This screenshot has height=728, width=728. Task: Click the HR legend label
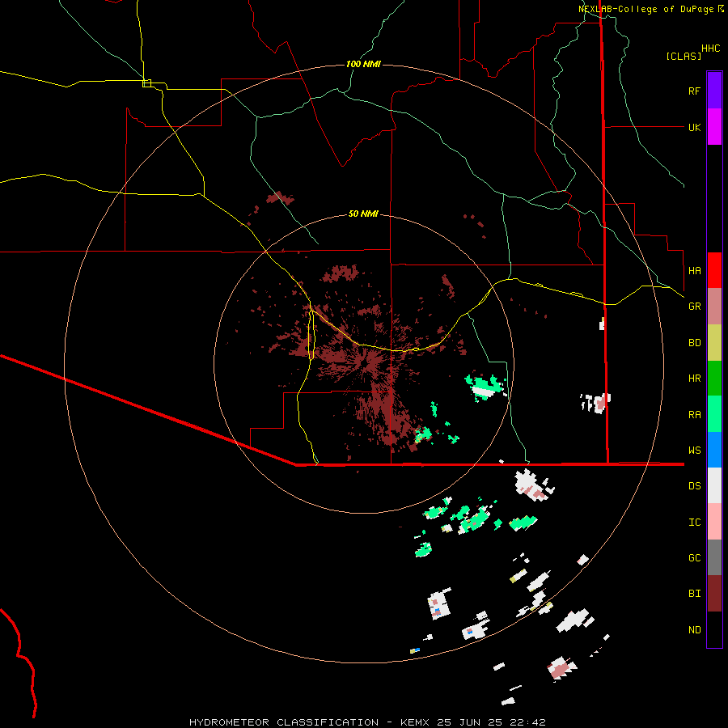click(x=694, y=379)
